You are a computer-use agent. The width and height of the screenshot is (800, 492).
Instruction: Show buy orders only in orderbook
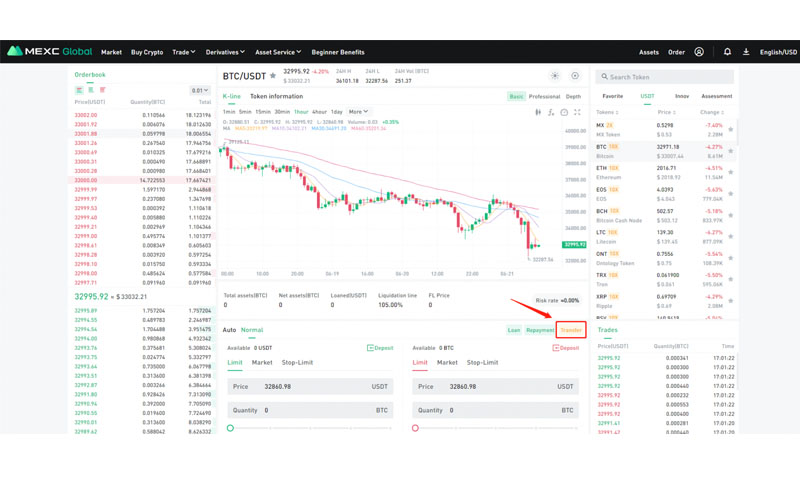point(91,90)
